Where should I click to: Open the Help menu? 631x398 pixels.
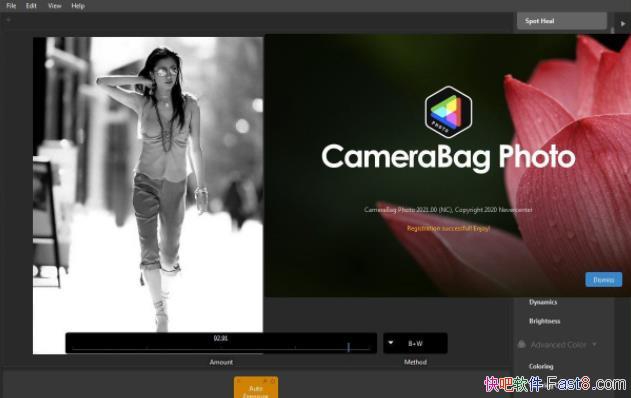tap(78, 6)
